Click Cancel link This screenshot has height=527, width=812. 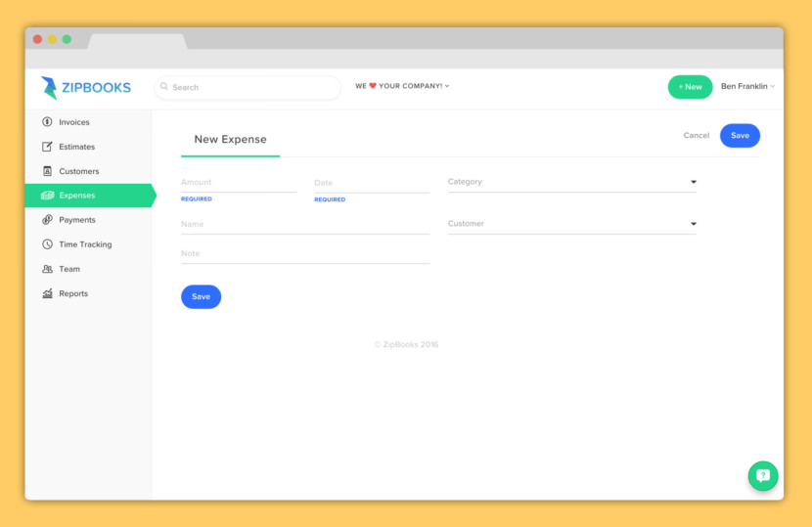(x=696, y=135)
